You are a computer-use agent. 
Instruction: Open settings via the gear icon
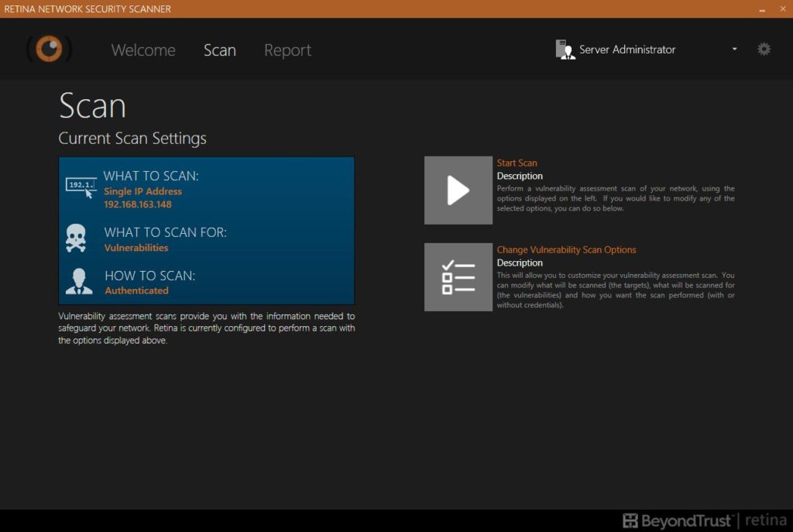(764, 50)
